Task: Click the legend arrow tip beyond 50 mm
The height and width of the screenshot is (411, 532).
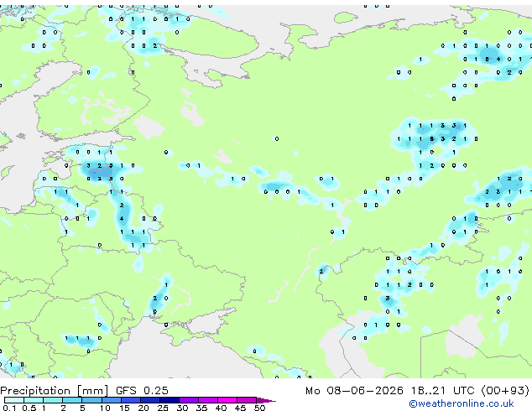Action: click(266, 400)
